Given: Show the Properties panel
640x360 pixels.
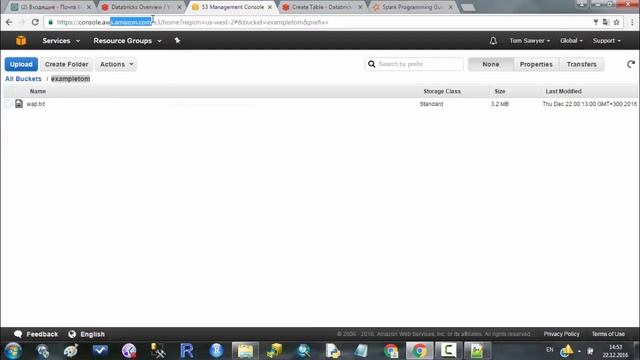Looking at the screenshot, I should click(536, 64).
